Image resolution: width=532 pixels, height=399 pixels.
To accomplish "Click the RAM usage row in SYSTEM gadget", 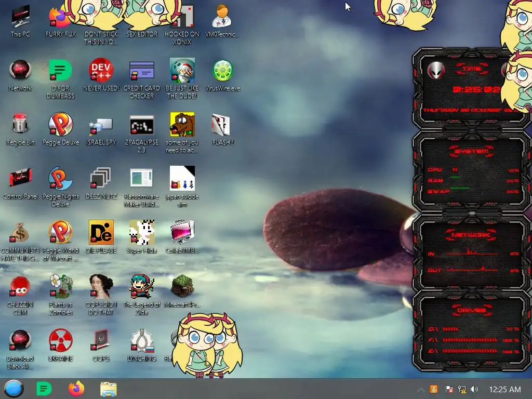I will [473, 180].
